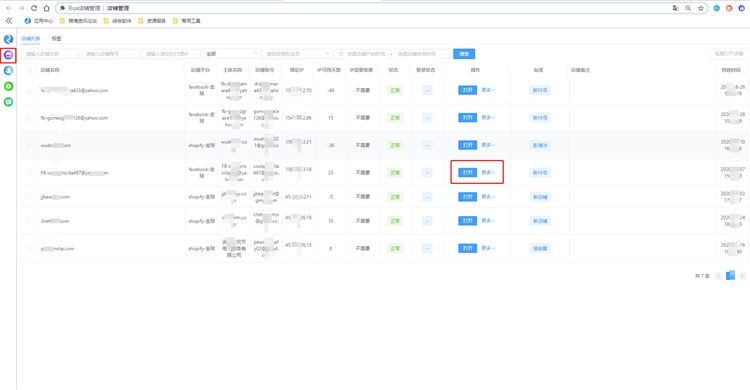This screenshot has width=750, height=390.
Task: Click the browser home icon
Action: pyautogui.click(x=46, y=8)
